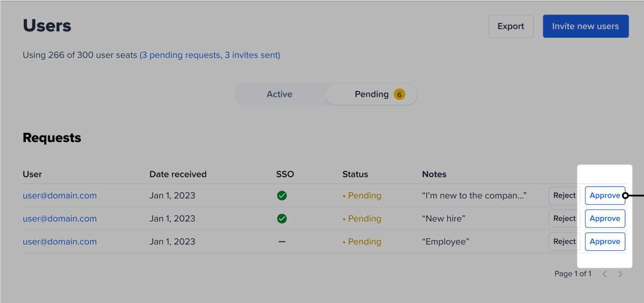Approve the "Employee" request
Image resolution: width=644 pixels, height=303 pixels.
[x=605, y=241]
